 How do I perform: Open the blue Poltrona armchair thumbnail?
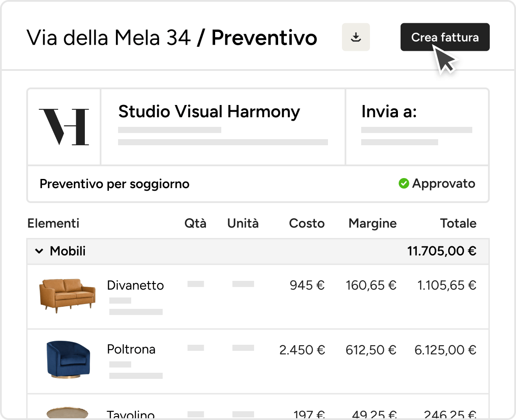point(68,360)
